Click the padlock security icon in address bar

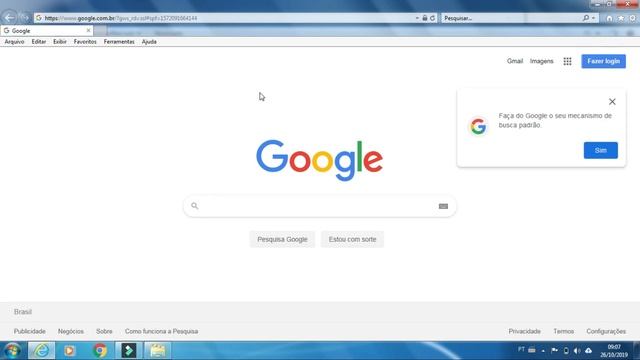(425, 18)
